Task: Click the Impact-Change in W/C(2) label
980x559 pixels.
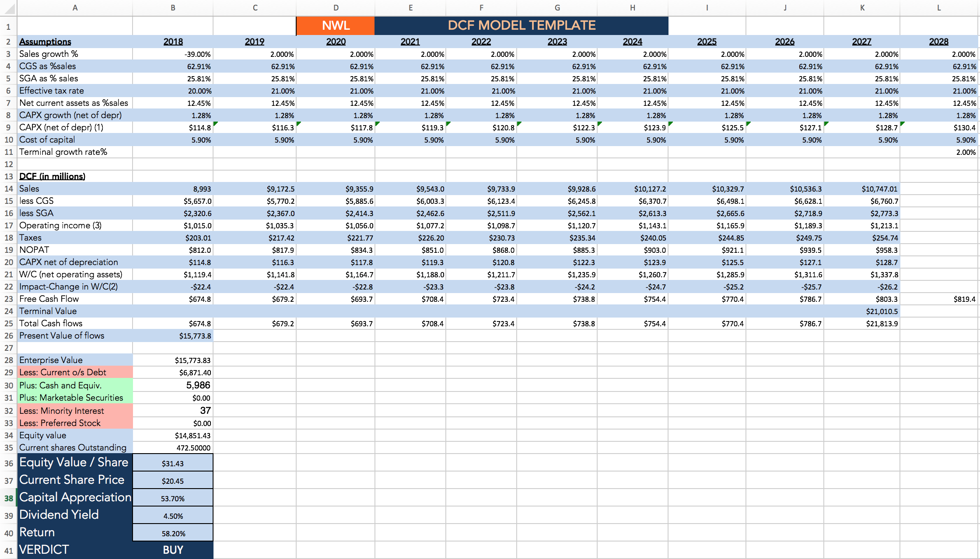Action: (75, 286)
